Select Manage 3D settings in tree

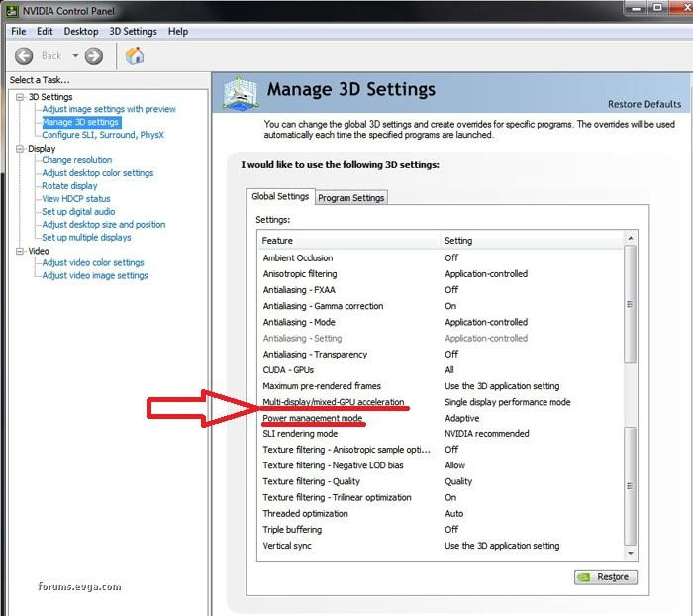point(81,122)
